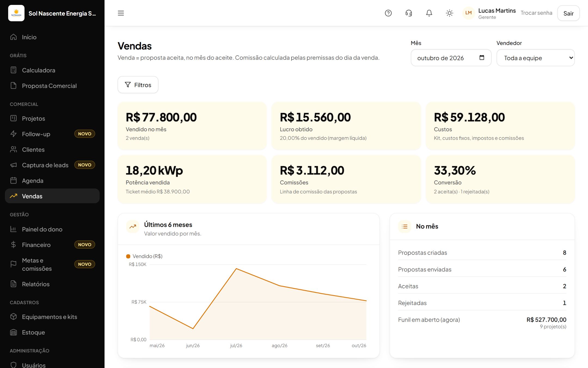Click the Follow-up lightning icon
The width and height of the screenshot is (588, 368).
coord(13,134)
